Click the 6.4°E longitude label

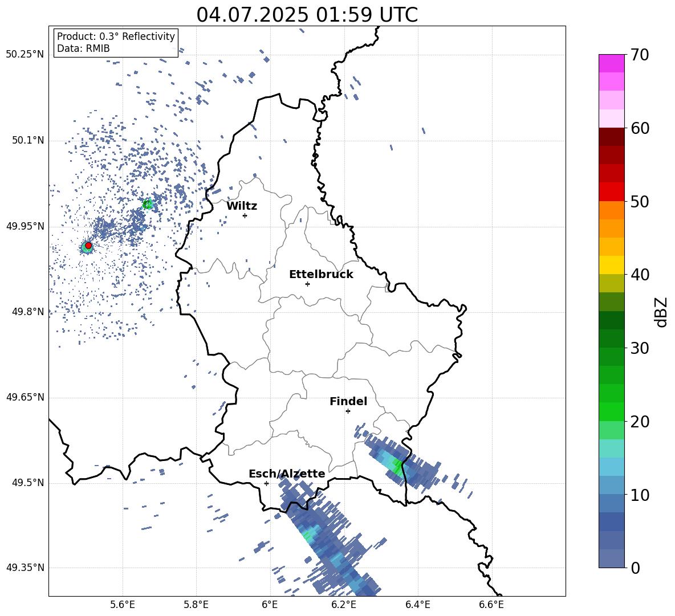[x=417, y=605]
